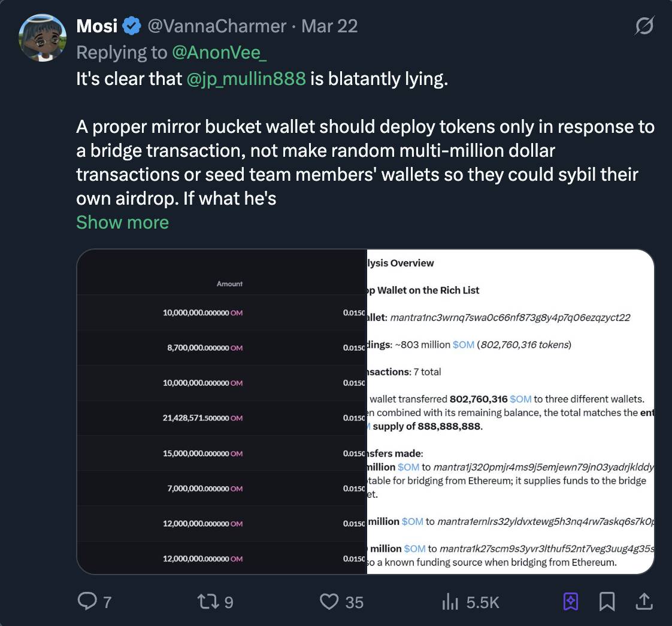The width and height of the screenshot is (672, 626).
Task: Expand tweet text with Show more
Action: click(122, 222)
